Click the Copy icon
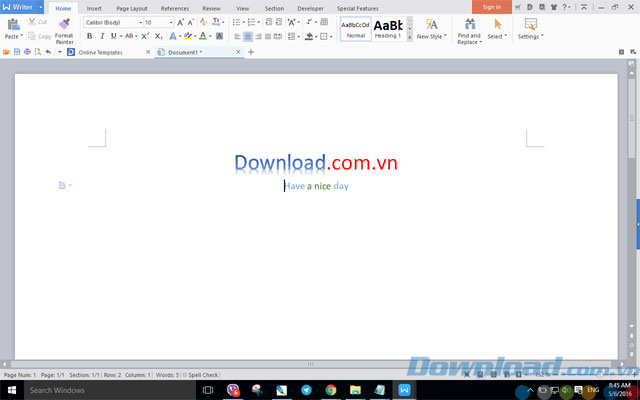The image size is (640, 400). pos(32,36)
